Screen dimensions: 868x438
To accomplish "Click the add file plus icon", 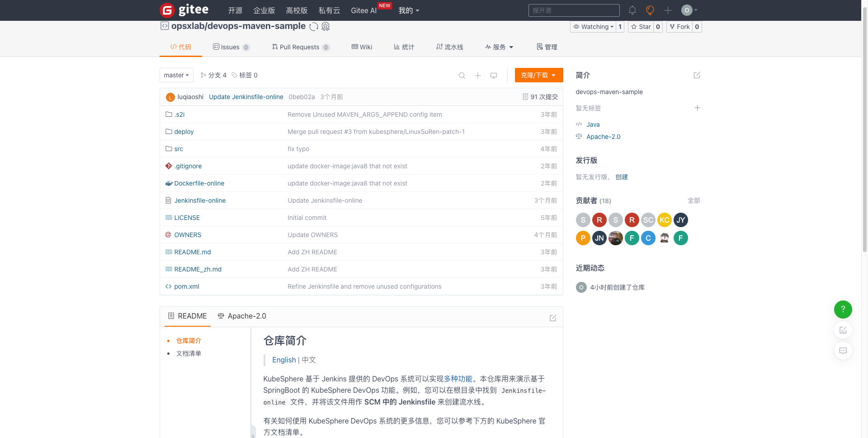I will pyautogui.click(x=478, y=76).
